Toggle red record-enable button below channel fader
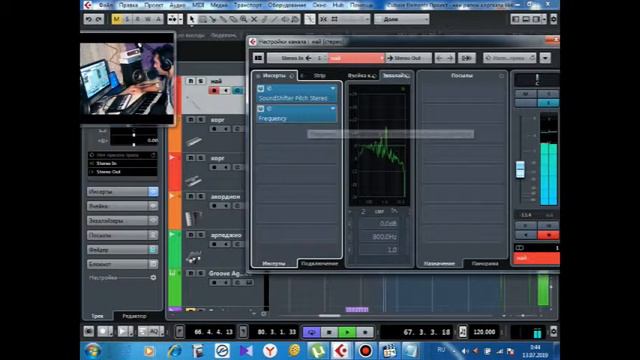This screenshot has height=360, width=640. 548,235
